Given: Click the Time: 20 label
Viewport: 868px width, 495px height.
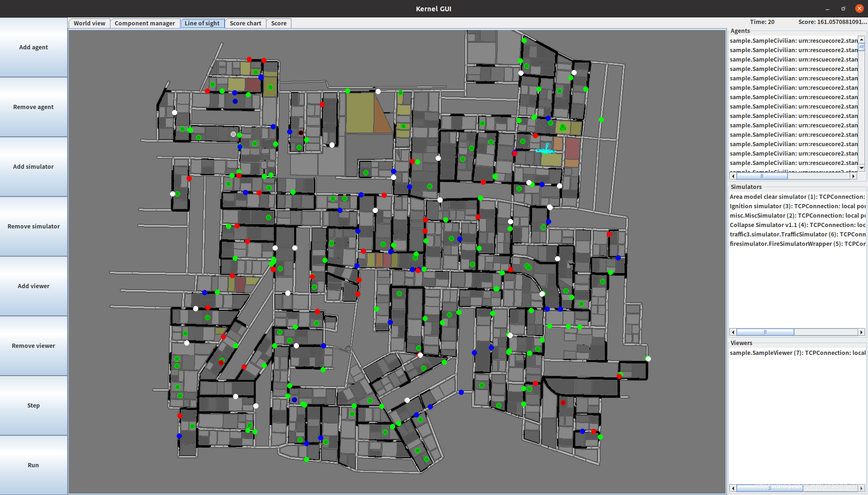Looking at the screenshot, I should pos(762,22).
